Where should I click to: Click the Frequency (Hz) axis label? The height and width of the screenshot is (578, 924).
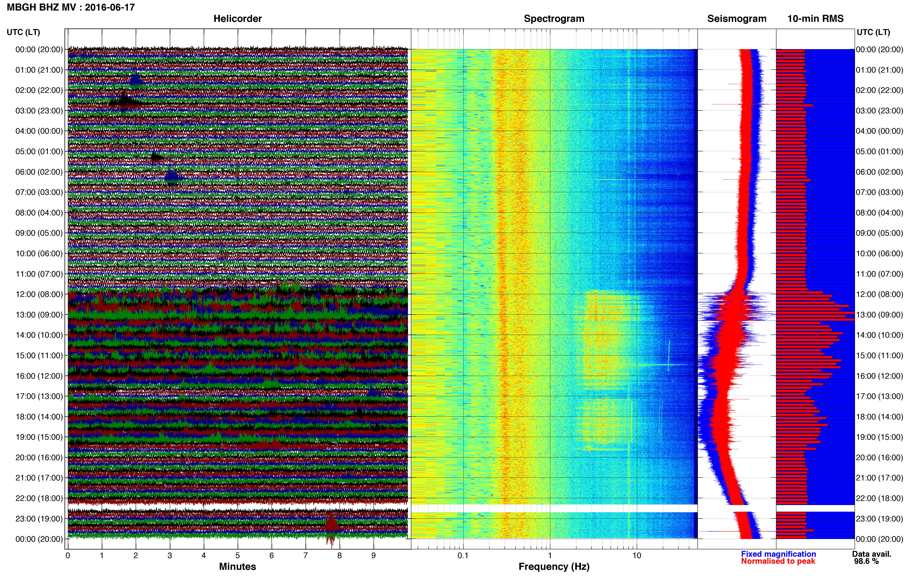(554, 566)
